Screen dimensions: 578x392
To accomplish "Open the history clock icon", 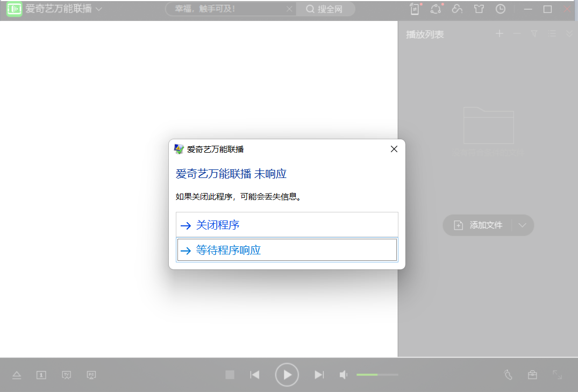I will pos(500,9).
